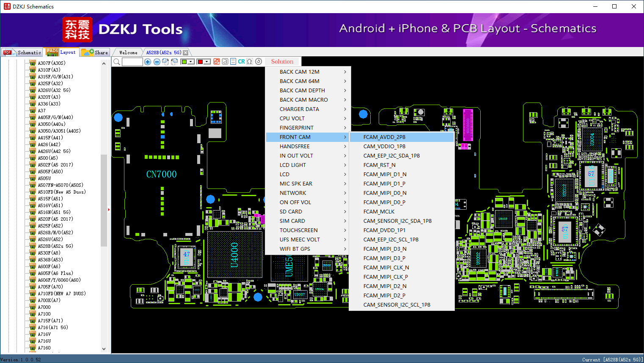Viewport: 644px width, 363px height.
Task: Expand the CHARGER DATA submenu arrow
Action: click(x=345, y=109)
